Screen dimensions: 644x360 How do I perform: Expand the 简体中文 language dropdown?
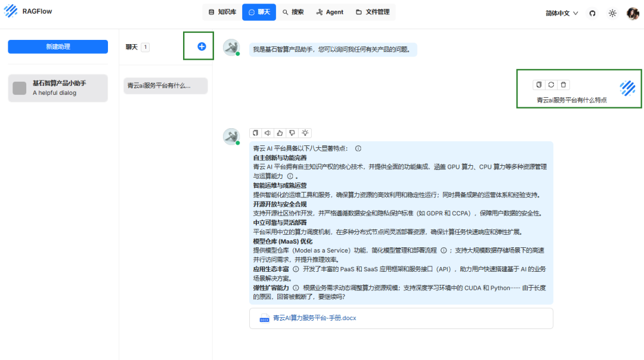(562, 13)
